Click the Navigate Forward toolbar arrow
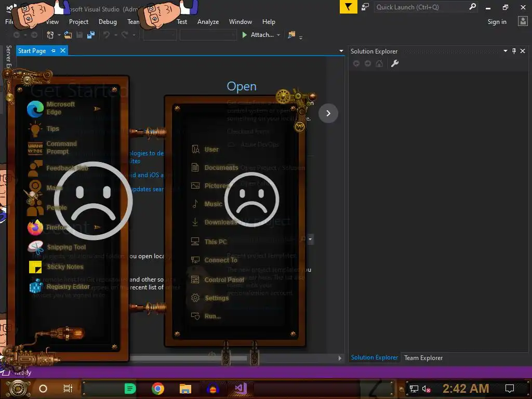This screenshot has width=532, height=399. pos(34,35)
